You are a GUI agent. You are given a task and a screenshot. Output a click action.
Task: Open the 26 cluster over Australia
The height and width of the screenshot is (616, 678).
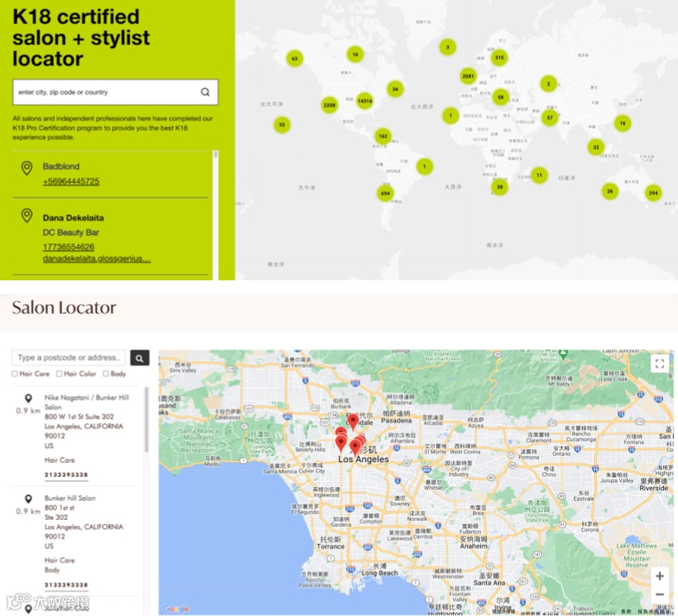tap(611, 190)
